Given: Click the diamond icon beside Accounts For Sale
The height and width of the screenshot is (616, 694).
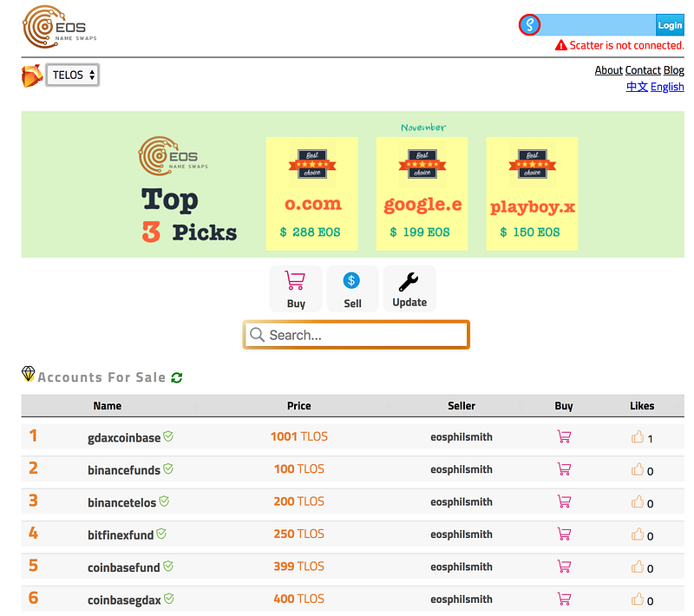Looking at the screenshot, I should point(29,373).
